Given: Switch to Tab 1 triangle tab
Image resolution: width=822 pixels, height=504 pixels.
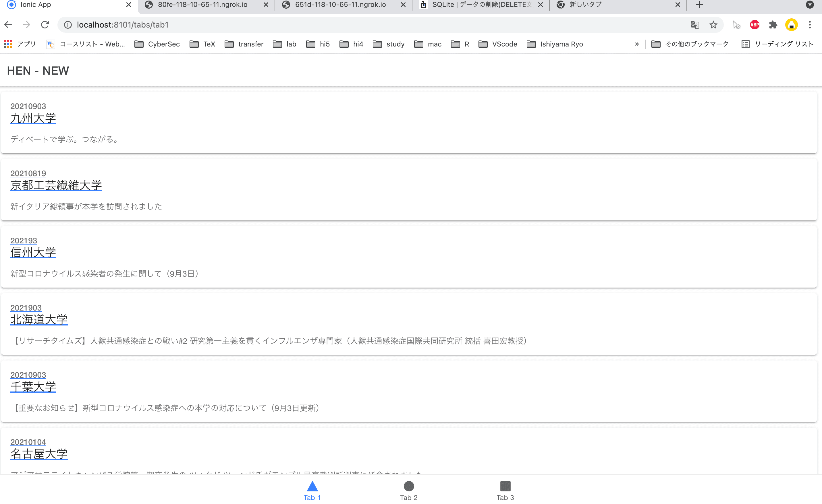Looking at the screenshot, I should coord(312,491).
